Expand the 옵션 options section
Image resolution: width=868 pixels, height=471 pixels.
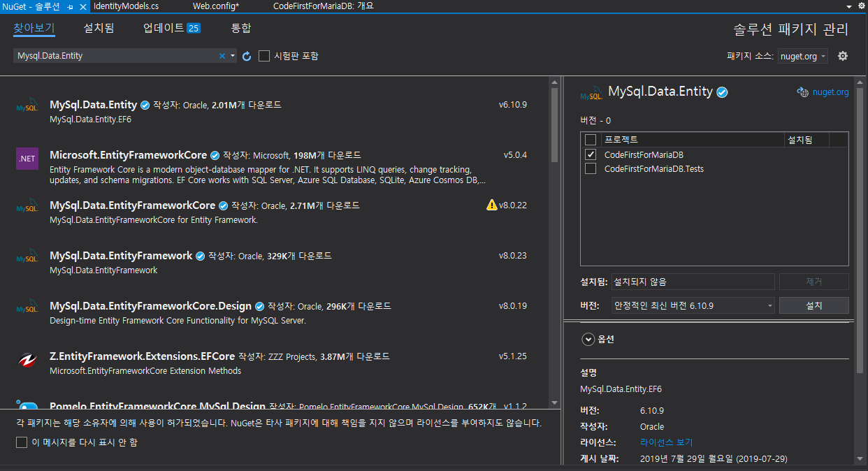(588, 339)
